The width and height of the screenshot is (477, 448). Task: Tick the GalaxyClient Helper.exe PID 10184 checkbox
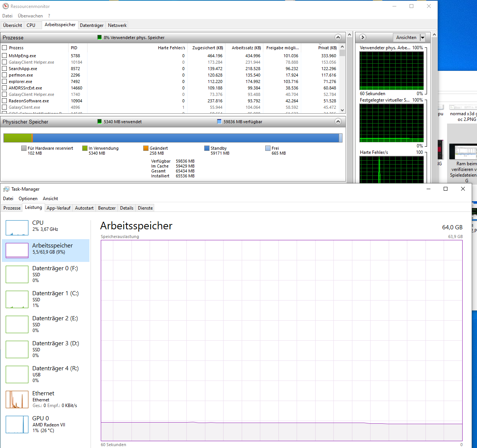tap(5, 62)
